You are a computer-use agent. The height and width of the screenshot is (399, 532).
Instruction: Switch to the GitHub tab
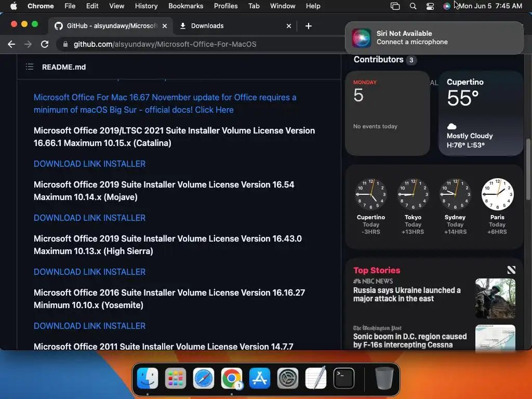[x=111, y=26]
